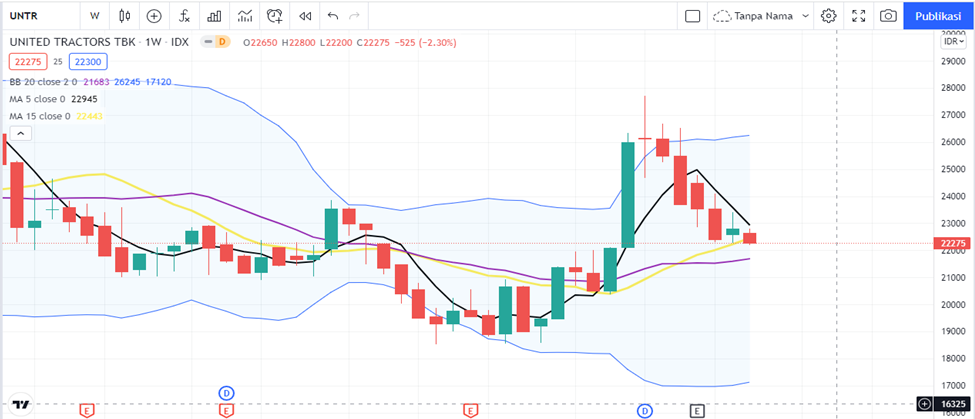Click the 28000 price scale value
975x419 pixels.
pyautogui.click(x=951, y=88)
